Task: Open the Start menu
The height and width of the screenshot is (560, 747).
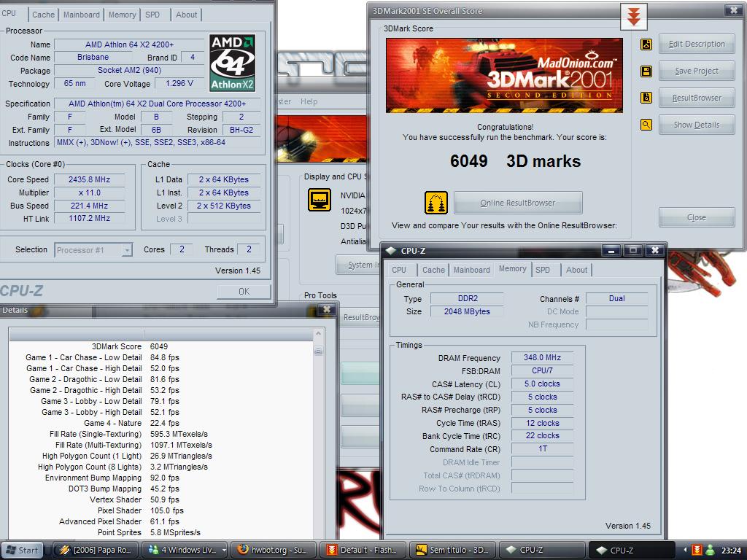Action: [23, 550]
